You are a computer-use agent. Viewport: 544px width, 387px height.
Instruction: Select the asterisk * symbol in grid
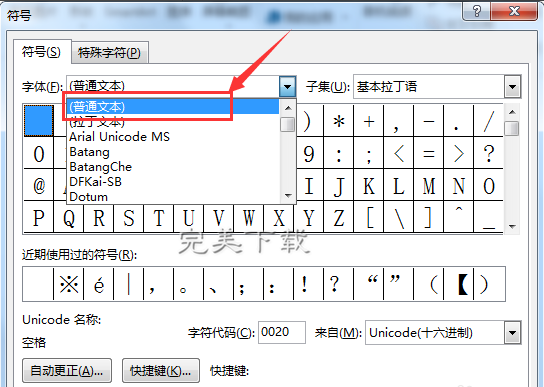click(x=339, y=121)
